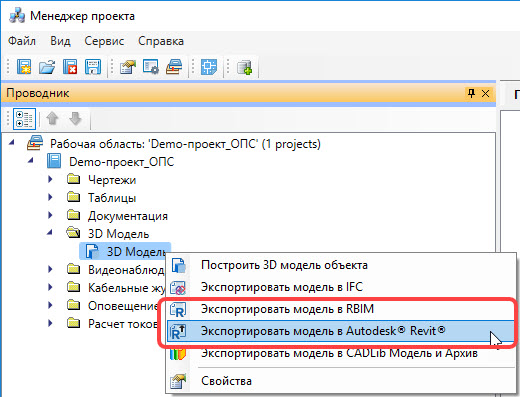Image resolution: width=520 pixels, height=397 pixels.
Task: Open project using the open-folder toolbar icon
Action: click(x=47, y=67)
